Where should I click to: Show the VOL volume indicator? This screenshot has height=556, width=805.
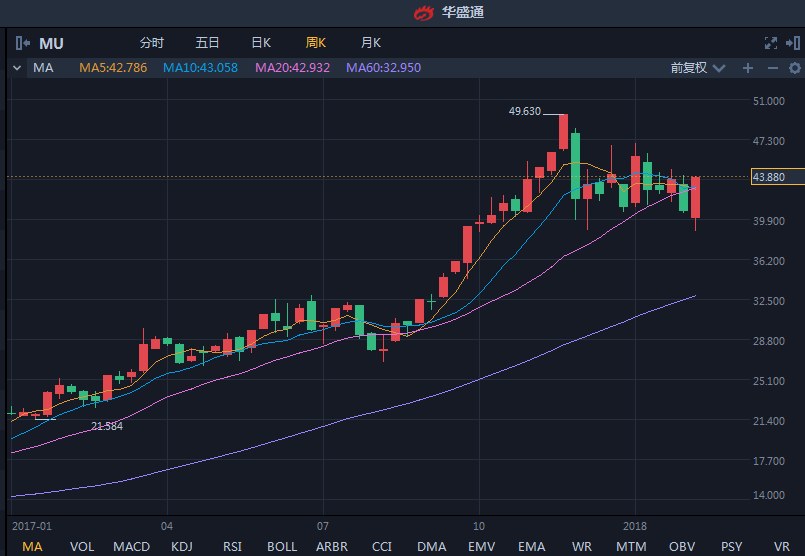coord(82,546)
